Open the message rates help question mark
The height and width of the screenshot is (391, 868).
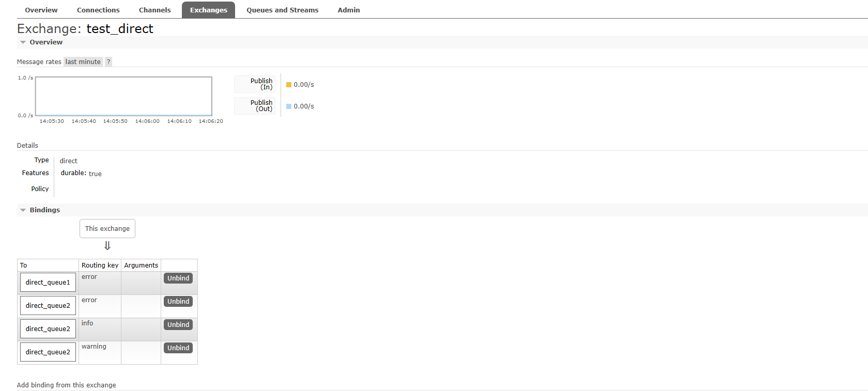click(109, 62)
